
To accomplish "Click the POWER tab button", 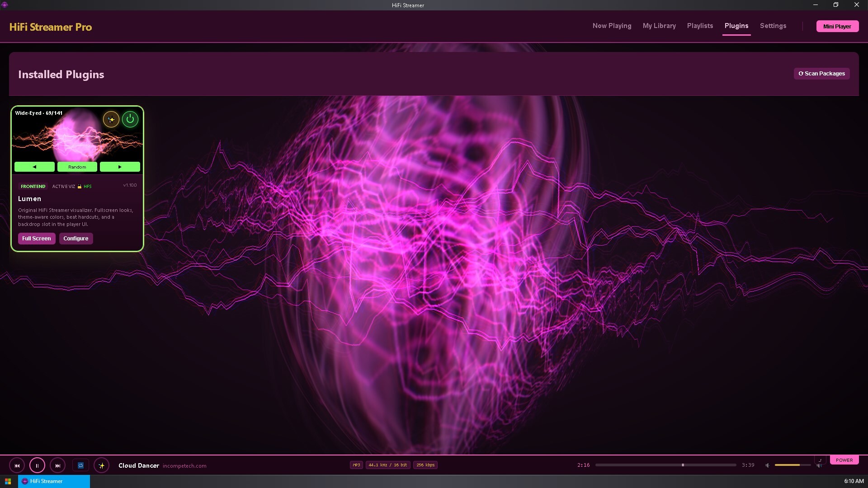I will click(844, 460).
